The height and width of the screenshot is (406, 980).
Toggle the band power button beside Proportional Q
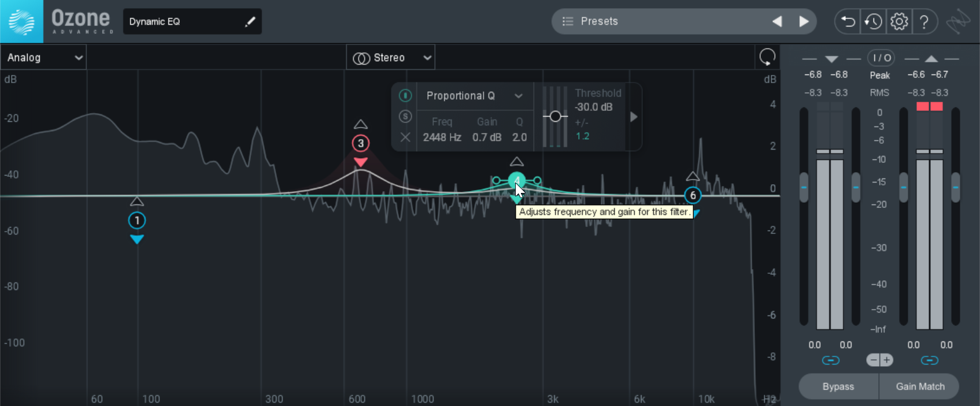click(405, 95)
